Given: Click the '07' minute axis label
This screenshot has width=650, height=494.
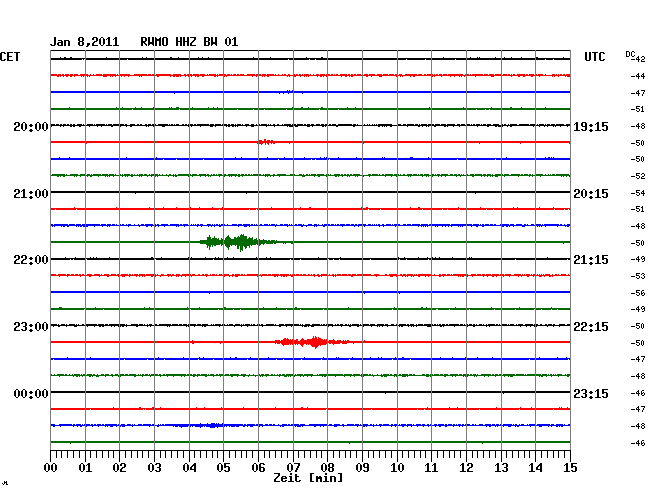Looking at the screenshot, I should [x=293, y=467].
